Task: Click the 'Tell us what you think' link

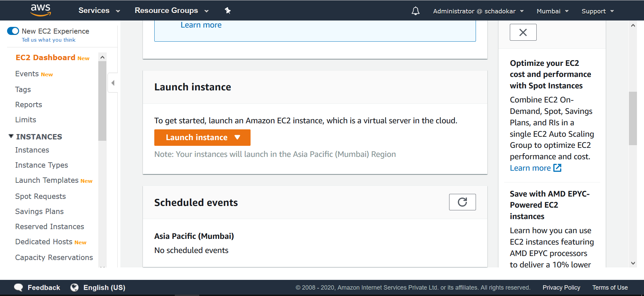Action: [x=49, y=40]
